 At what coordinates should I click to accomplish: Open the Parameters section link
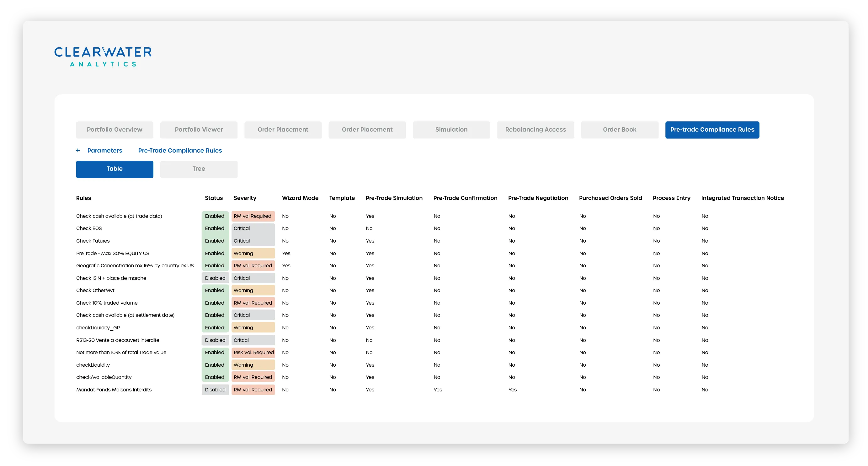[104, 150]
